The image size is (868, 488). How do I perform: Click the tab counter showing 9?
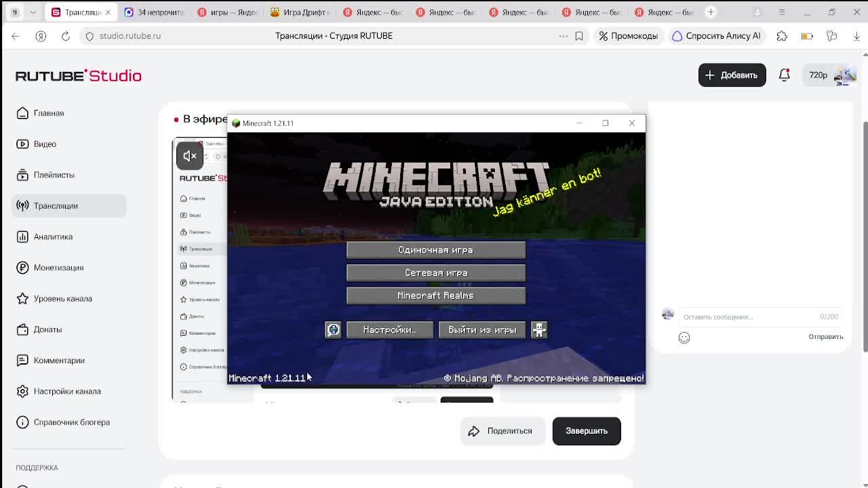(14, 12)
